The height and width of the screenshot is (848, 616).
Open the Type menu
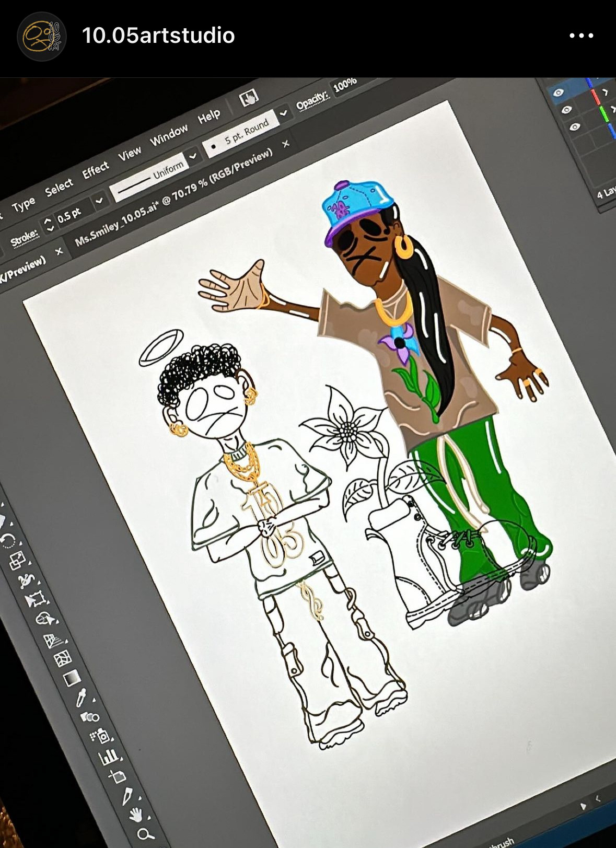click(23, 205)
